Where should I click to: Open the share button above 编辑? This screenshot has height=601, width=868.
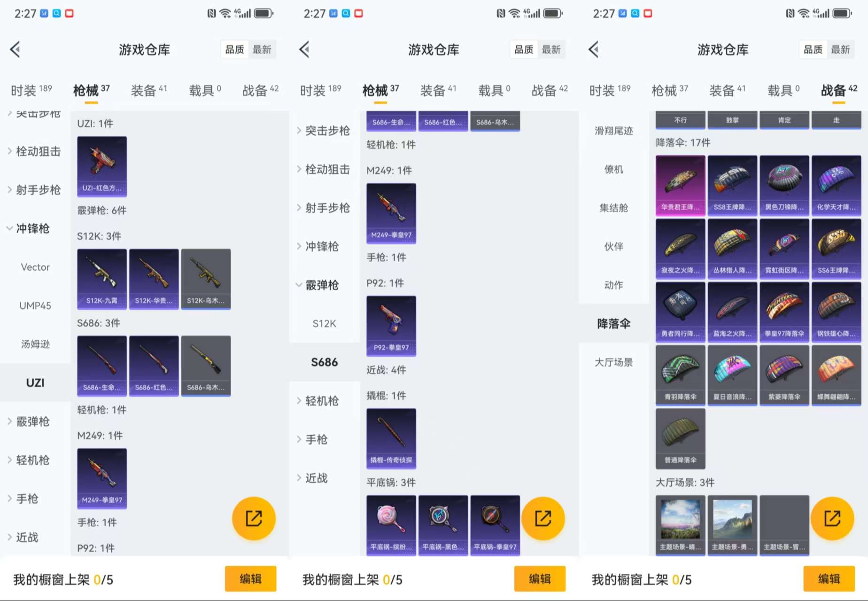pyautogui.click(x=254, y=518)
